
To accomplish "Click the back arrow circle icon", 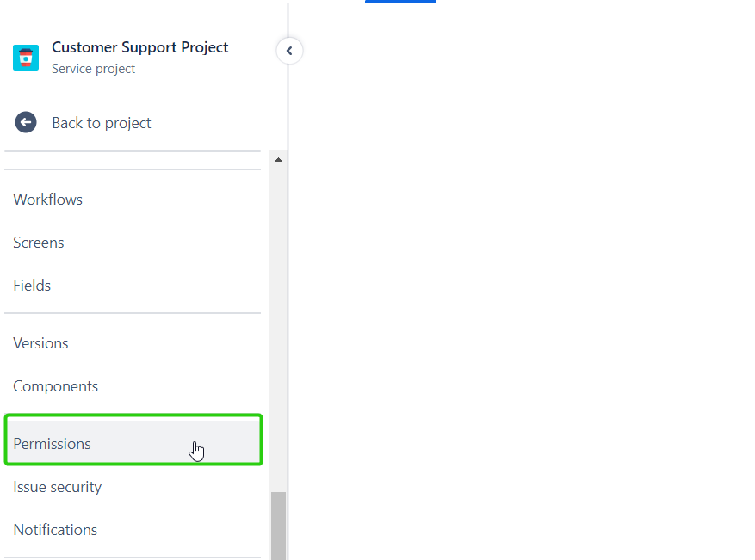I will click(26, 122).
